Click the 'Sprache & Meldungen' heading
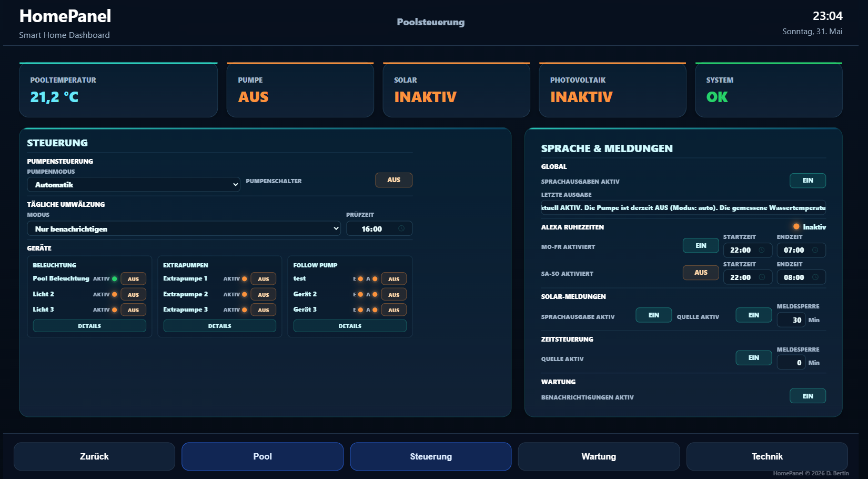 coord(607,148)
